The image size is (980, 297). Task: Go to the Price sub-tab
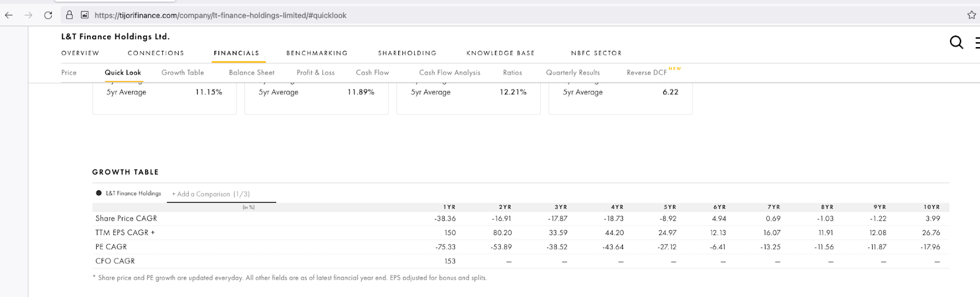point(69,72)
